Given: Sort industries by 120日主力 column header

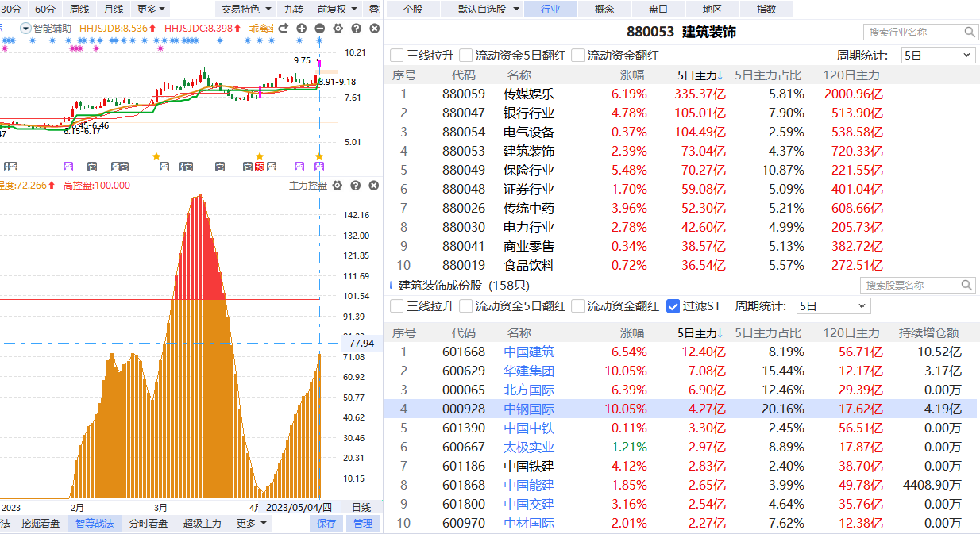Looking at the screenshot, I should 852,75.
